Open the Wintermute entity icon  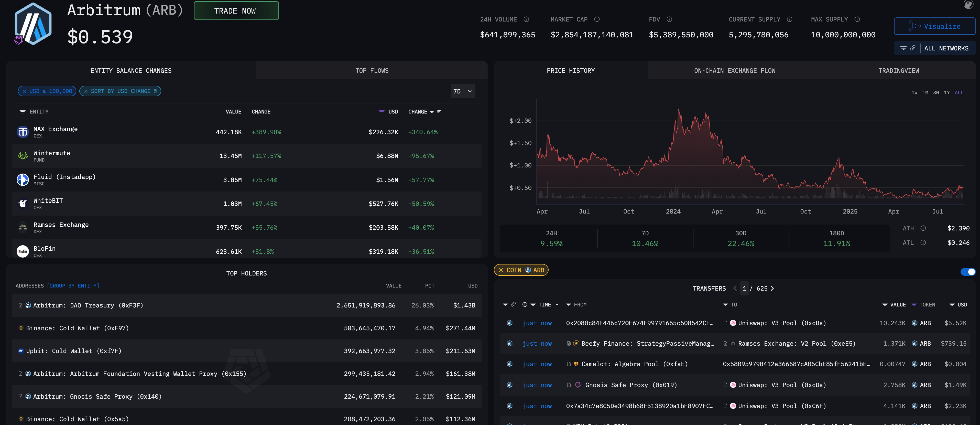(x=23, y=156)
